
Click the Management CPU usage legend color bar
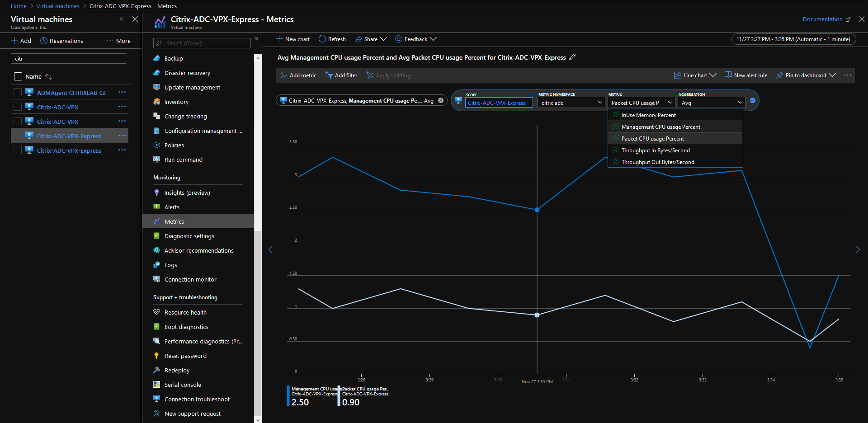point(288,396)
